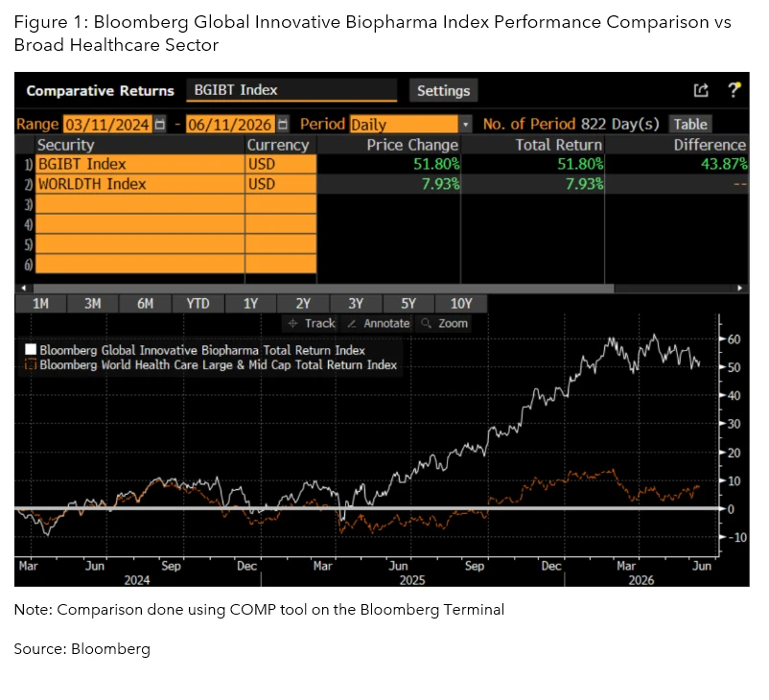Click left arrow of horizontal scrollbar
The width and height of the screenshot is (769, 700).
(x=23, y=289)
